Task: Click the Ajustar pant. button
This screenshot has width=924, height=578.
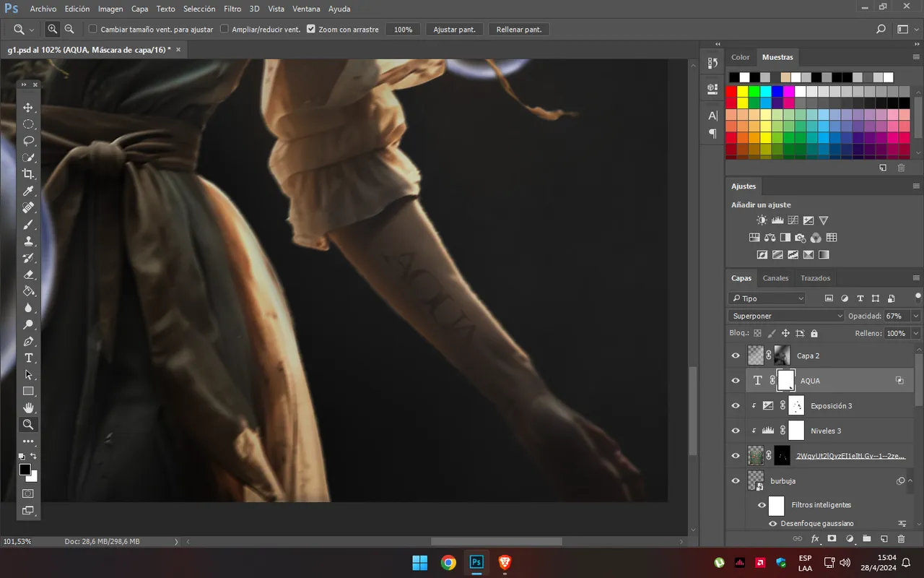Action: (455, 30)
